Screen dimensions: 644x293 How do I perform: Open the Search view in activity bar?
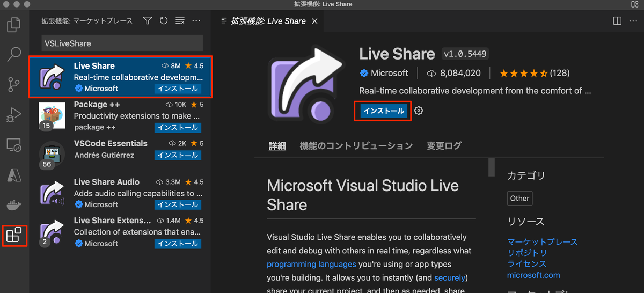pos(14,54)
